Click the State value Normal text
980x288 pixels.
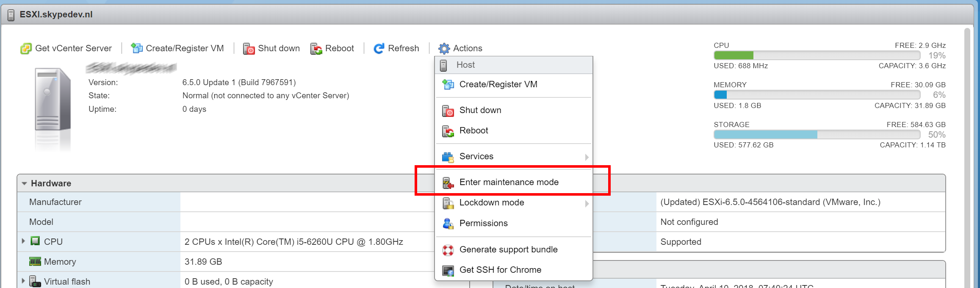pyautogui.click(x=266, y=96)
